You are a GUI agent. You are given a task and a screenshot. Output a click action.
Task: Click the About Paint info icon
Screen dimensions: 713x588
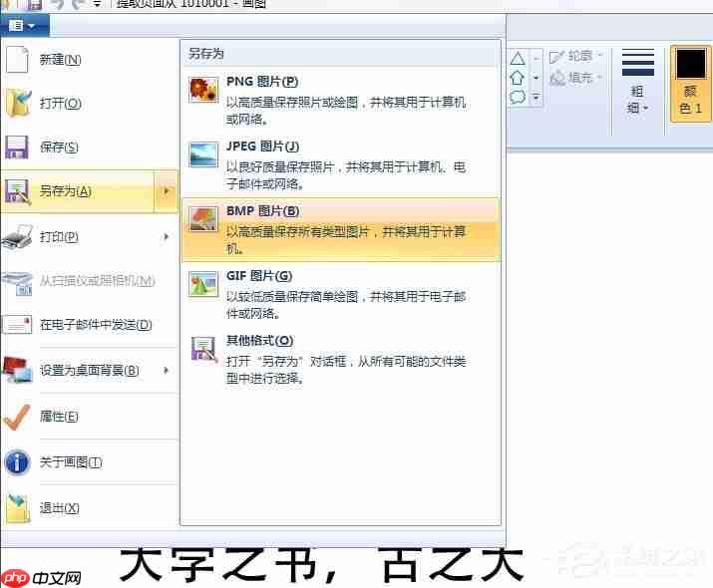(17, 462)
